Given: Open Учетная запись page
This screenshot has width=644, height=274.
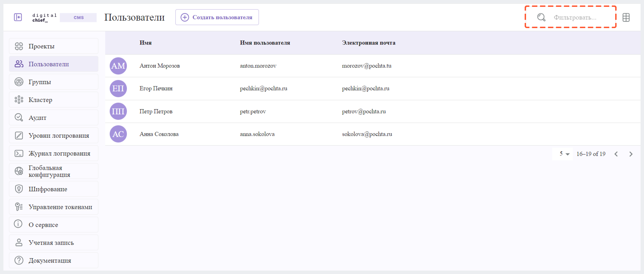Looking at the screenshot, I should (x=54, y=242).
